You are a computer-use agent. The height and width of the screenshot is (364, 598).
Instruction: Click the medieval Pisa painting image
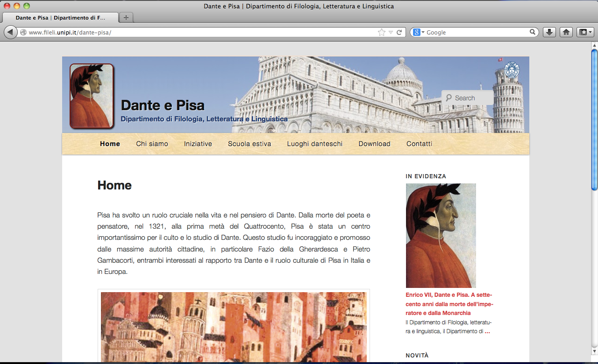pos(234,327)
